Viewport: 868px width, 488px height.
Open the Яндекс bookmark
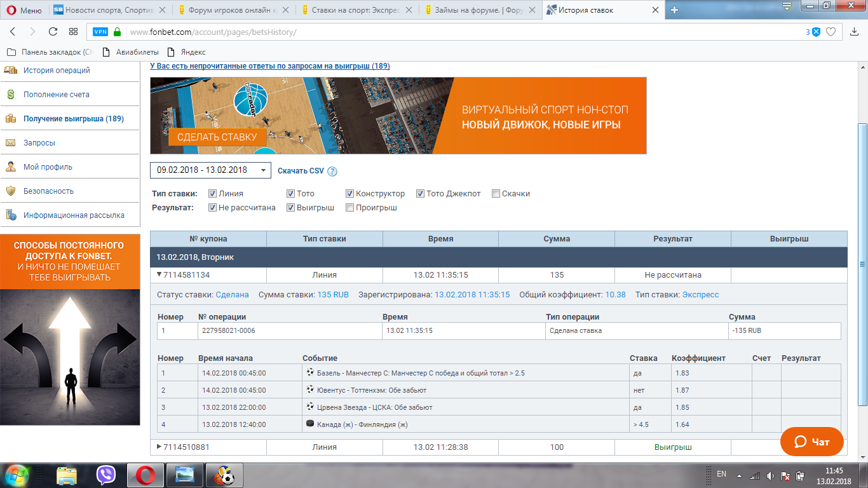[186, 52]
